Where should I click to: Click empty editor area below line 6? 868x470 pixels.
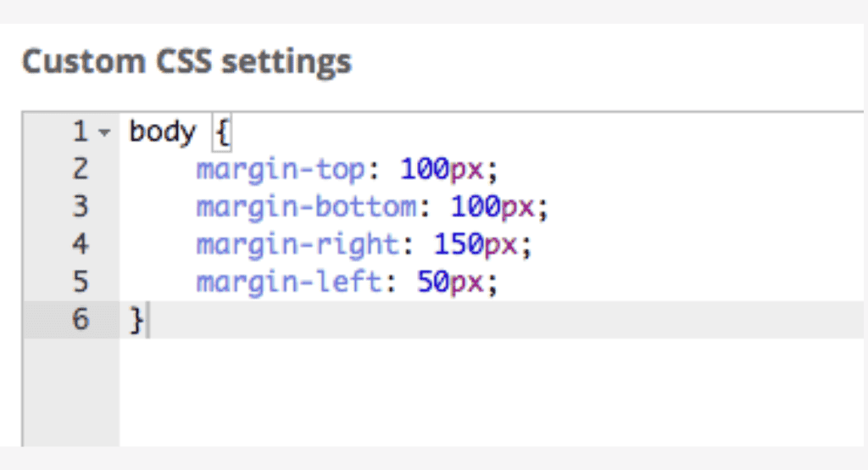point(491,392)
